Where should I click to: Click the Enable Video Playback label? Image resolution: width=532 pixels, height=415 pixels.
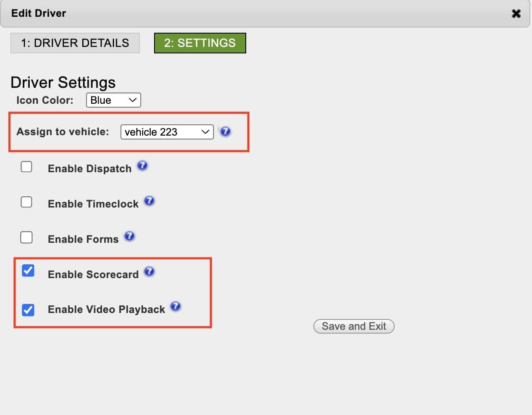coord(106,310)
